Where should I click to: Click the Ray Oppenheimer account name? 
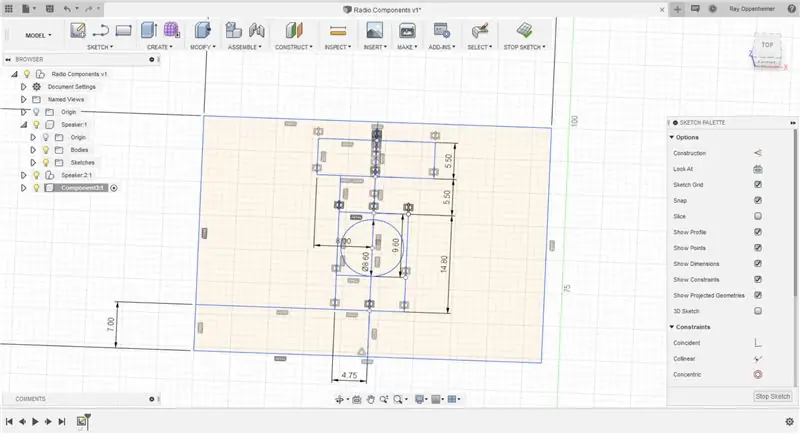tap(752, 9)
